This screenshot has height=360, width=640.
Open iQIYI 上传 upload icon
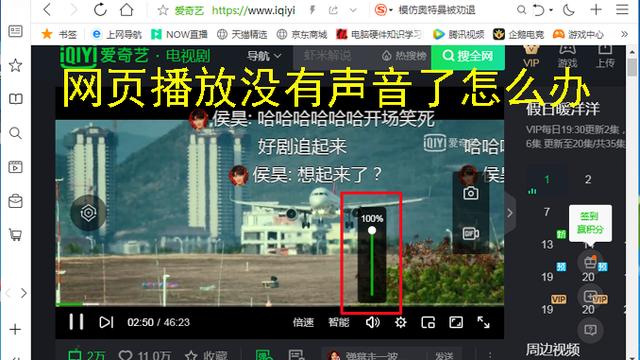(x=605, y=56)
